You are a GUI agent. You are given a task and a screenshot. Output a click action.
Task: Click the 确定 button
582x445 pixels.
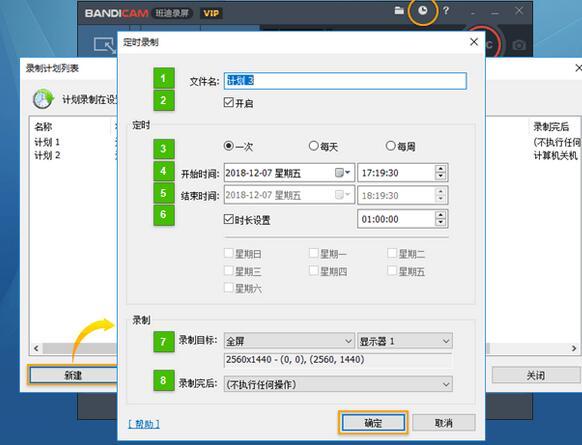click(373, 423)
